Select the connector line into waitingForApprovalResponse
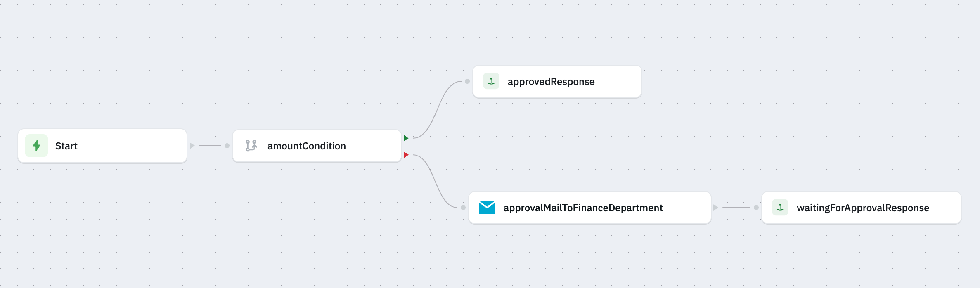 click(736, 208)
